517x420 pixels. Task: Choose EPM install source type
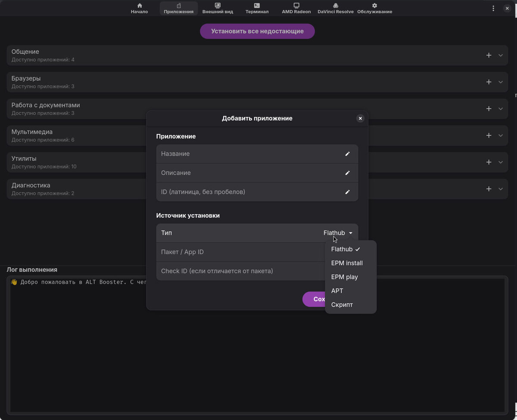[x=351, y=263]
